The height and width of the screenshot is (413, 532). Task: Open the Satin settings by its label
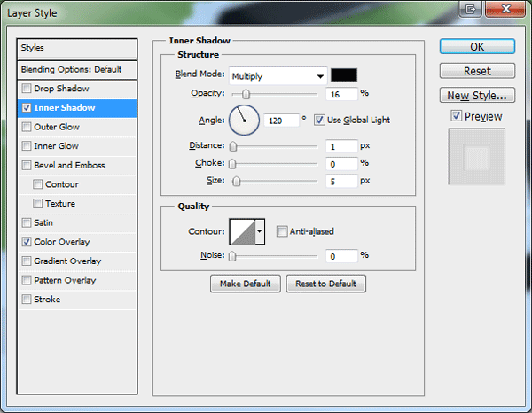(x=43, y=222)
